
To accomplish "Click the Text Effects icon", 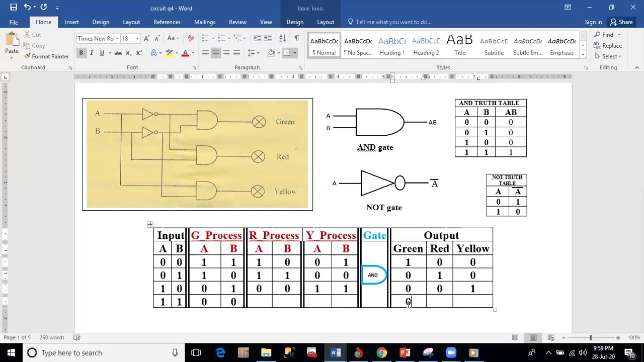I will (153, 53).
